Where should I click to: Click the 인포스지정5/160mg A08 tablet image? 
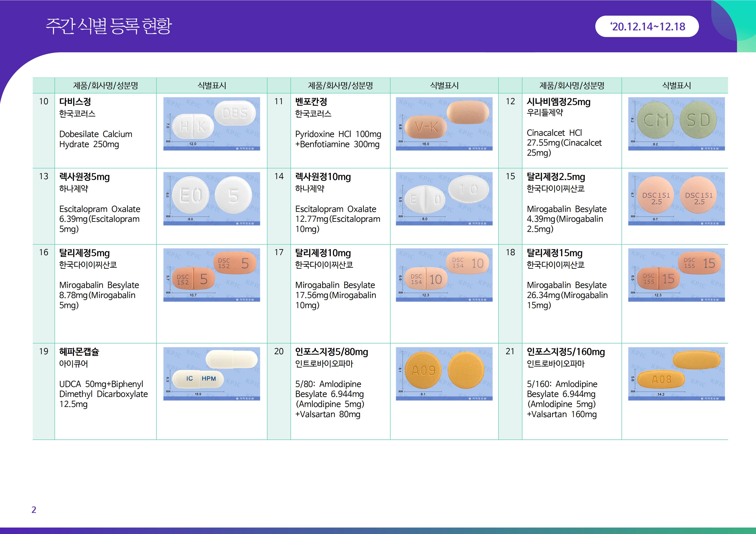coord(676,374)
